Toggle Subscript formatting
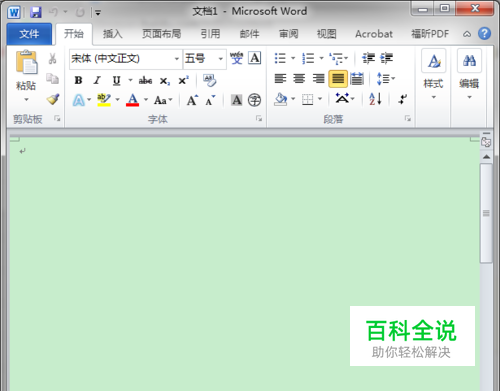500x391 pixels. (x=165, y=81)
